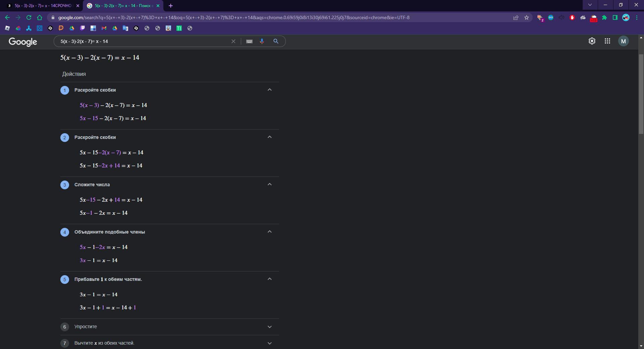This screenshot has height=349, width=644.
Task: Collapse step 3 Сложите числа
Action: pyautogui.click(x=269, y=185)
